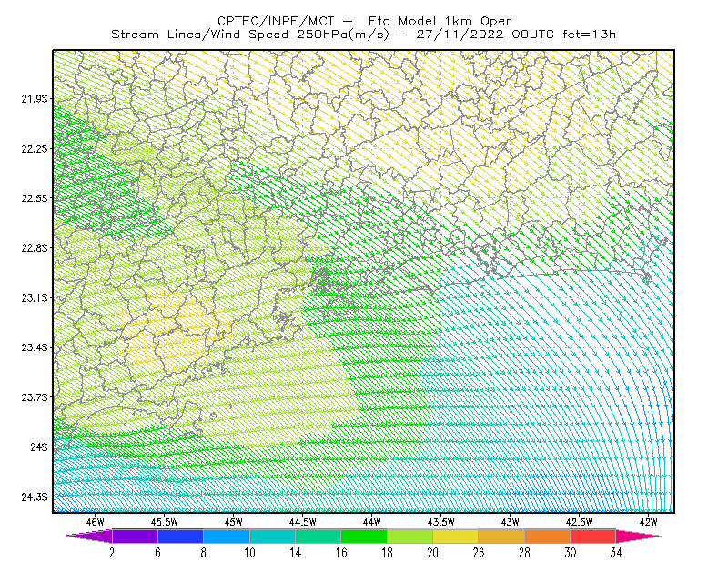Click the colorbar value label 30
The image size is (728, 562).
pyautogui.click(x=571, y=552)
